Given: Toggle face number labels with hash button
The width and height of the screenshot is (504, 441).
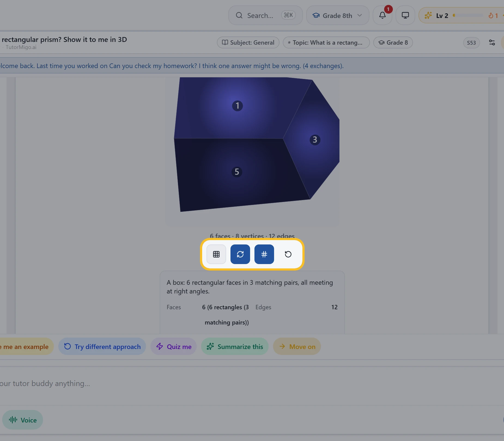Looking at the screenshot, I should coord(264,254).
